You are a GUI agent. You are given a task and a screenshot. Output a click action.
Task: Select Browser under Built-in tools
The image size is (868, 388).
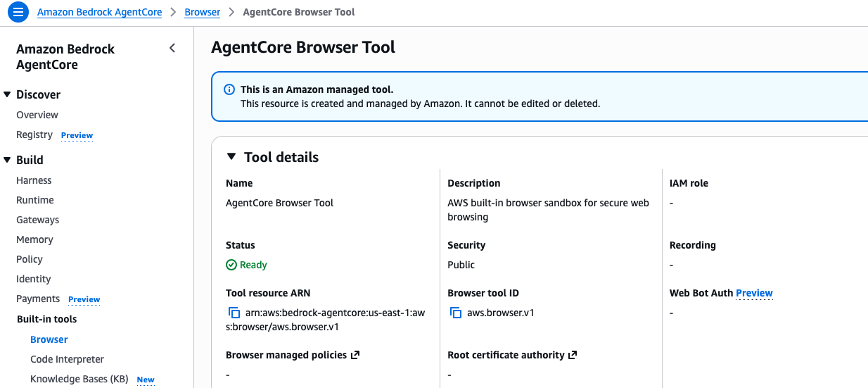tap(49, 339)
